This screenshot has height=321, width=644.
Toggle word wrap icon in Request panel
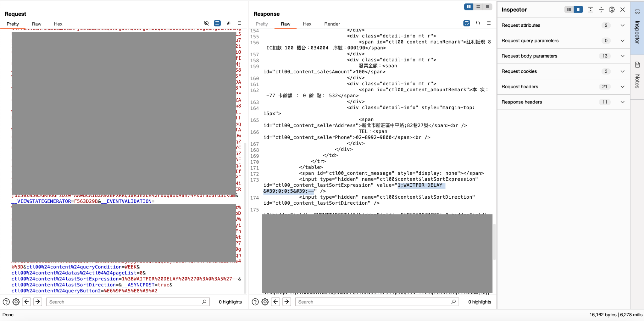click(x=217, y=23)
